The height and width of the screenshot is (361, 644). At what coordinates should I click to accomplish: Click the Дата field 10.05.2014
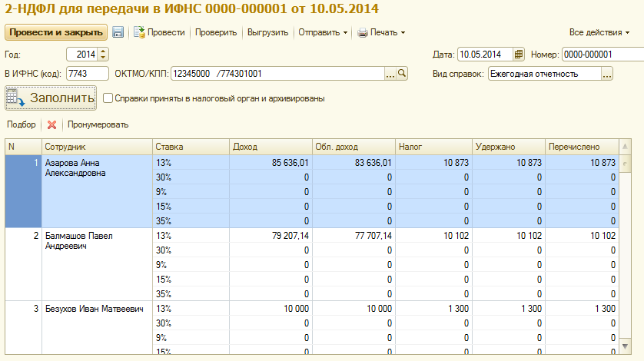pos(486,55)
